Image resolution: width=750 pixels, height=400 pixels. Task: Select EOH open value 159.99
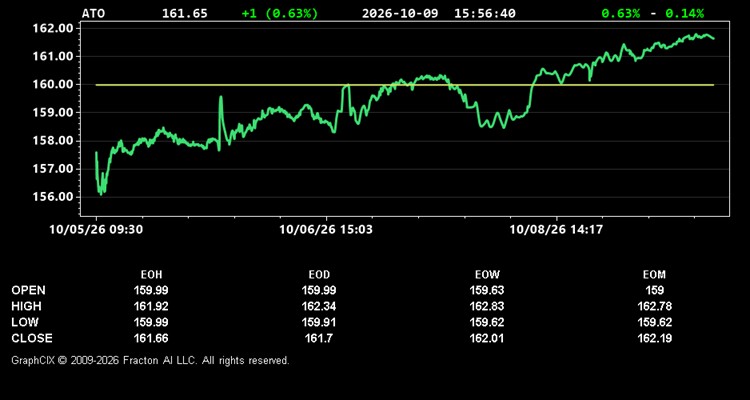tap(151, 290)
